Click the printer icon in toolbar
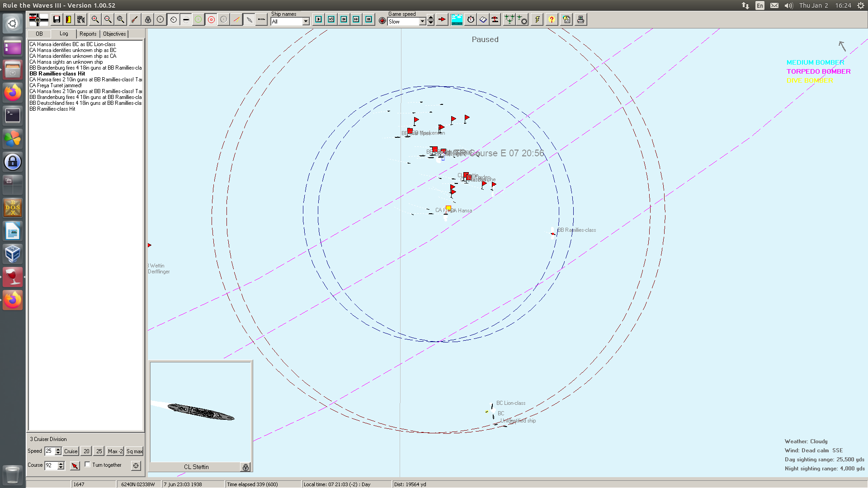 580,19
